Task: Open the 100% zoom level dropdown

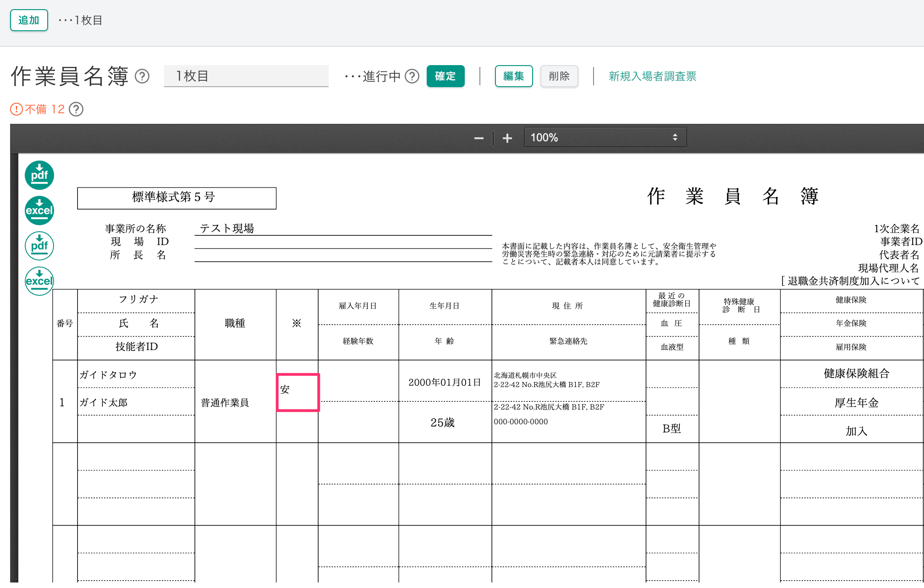Action: click(x=605, y=138)
